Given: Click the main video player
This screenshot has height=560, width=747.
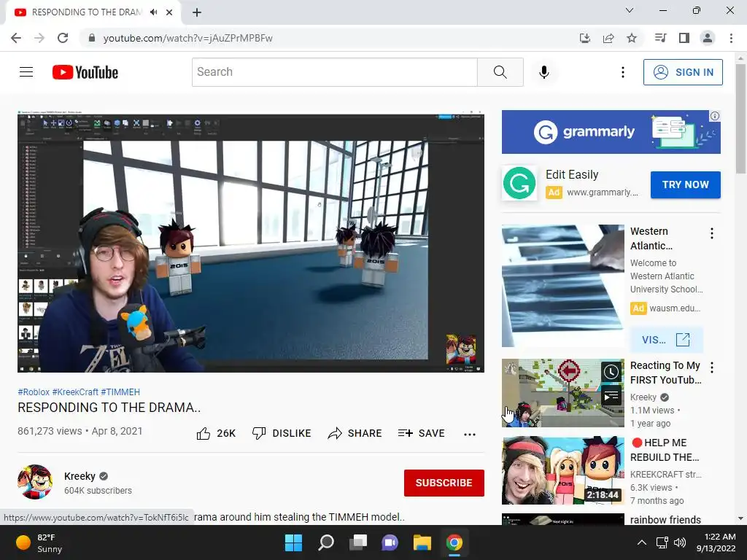Looking at the screenshot, I should coord(251,241).
